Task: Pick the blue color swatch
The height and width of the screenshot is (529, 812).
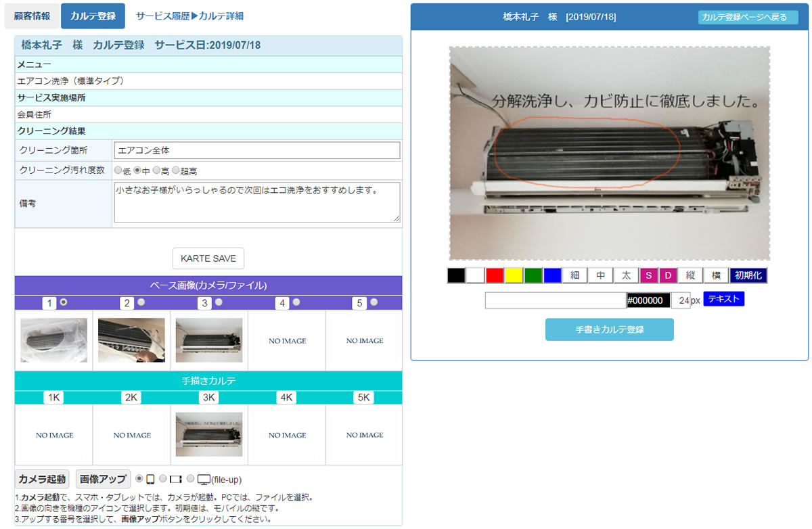Action: 552,275
